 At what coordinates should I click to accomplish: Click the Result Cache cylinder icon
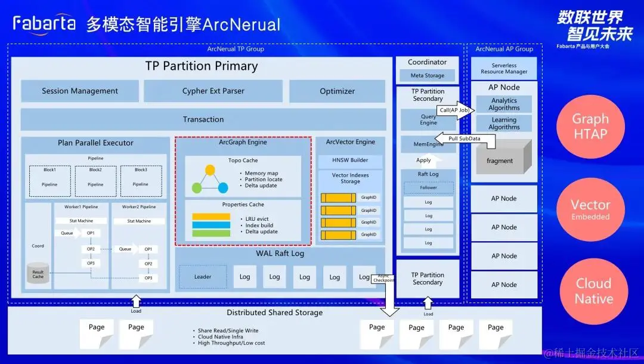point(38,273)
